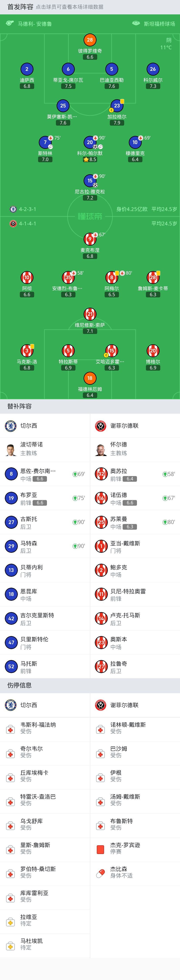Click the stadium icon beside 斯坦福桥球场

click(x=136, y=24)
